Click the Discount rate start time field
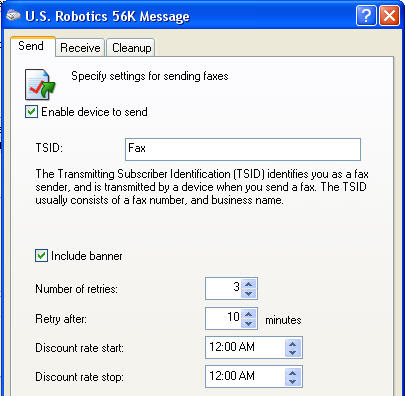The height and width of the screenshot is (396, 405). (245, 348)
